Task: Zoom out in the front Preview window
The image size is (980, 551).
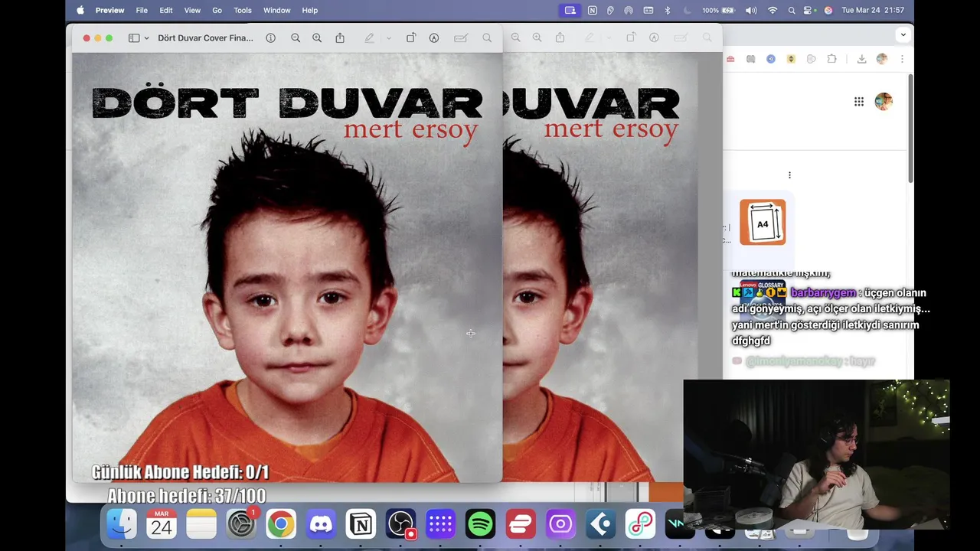Action: click(x=296, y=37)
